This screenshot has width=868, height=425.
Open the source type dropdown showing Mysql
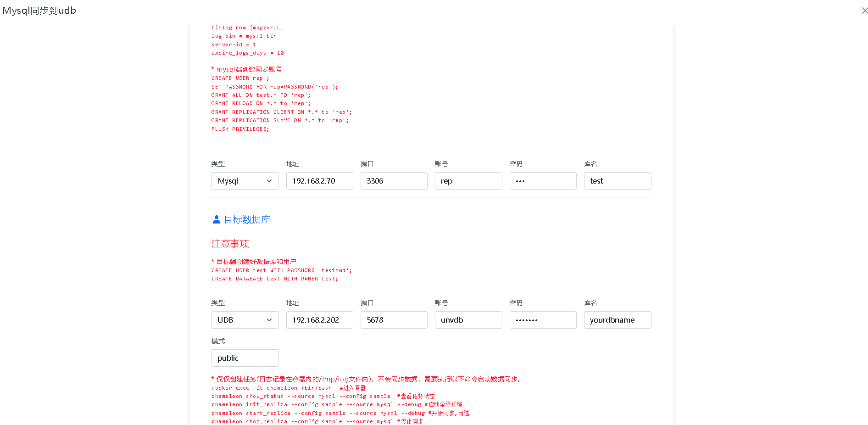[245, 181]
